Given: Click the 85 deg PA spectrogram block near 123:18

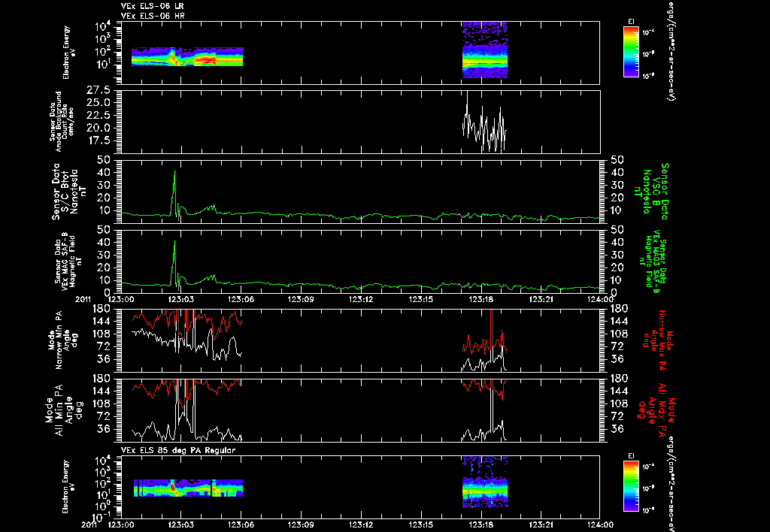Looking at the screenshot, I should pos(485,482).
